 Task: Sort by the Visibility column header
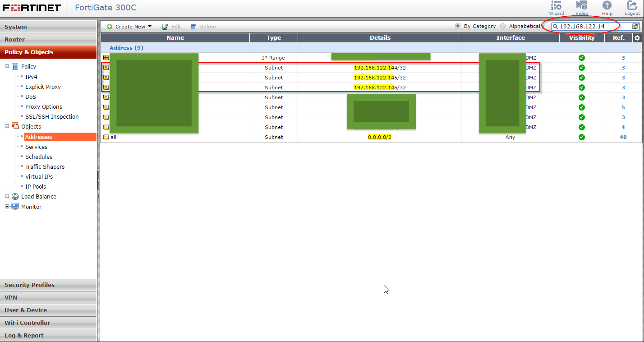tap(582, 38)
